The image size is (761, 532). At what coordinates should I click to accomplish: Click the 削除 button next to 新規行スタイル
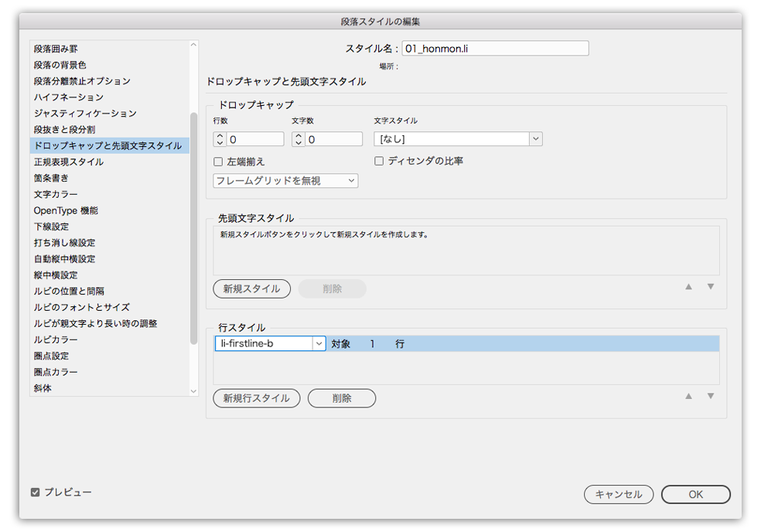pos(342,398)
